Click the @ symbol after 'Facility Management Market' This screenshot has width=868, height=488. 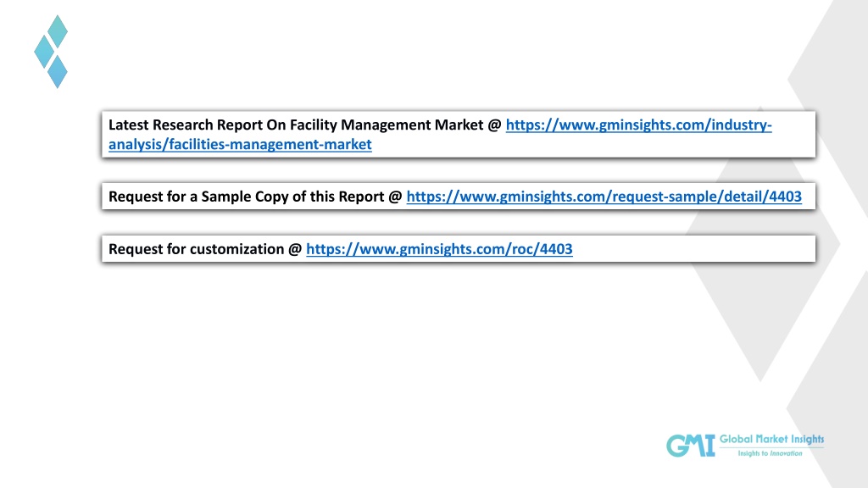point(494,125)
